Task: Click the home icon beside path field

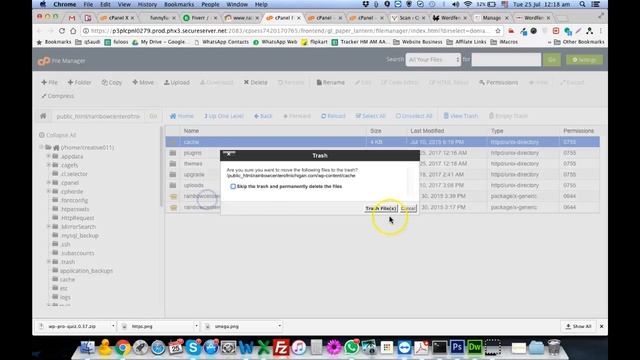Action: [x=43, y=116]
